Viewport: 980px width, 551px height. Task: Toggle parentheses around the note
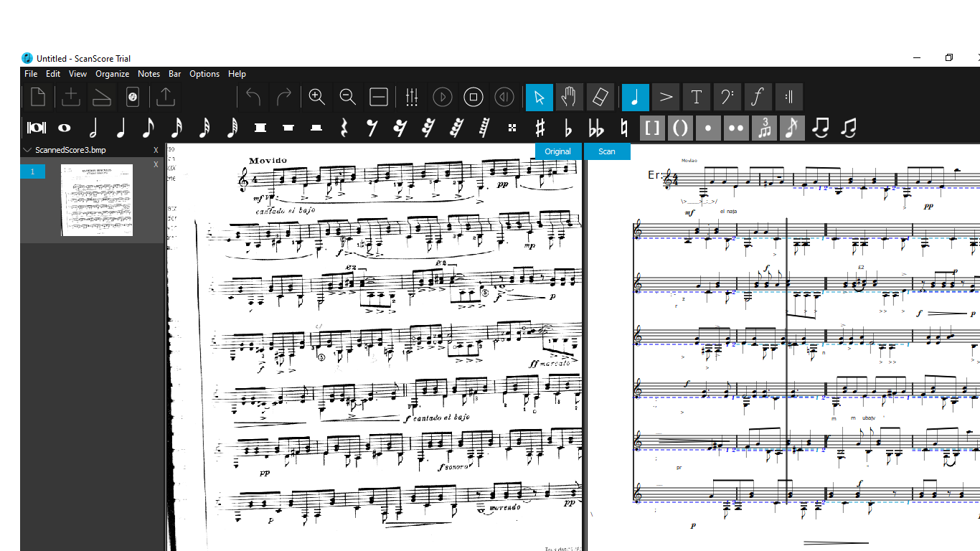pos(680,128)
